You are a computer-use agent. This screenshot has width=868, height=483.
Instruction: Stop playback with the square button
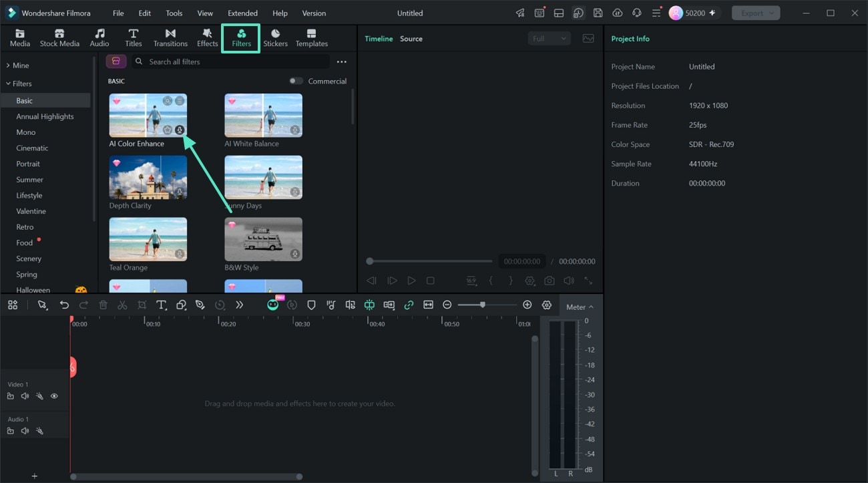pyautogui.click(x=431, y=281)
